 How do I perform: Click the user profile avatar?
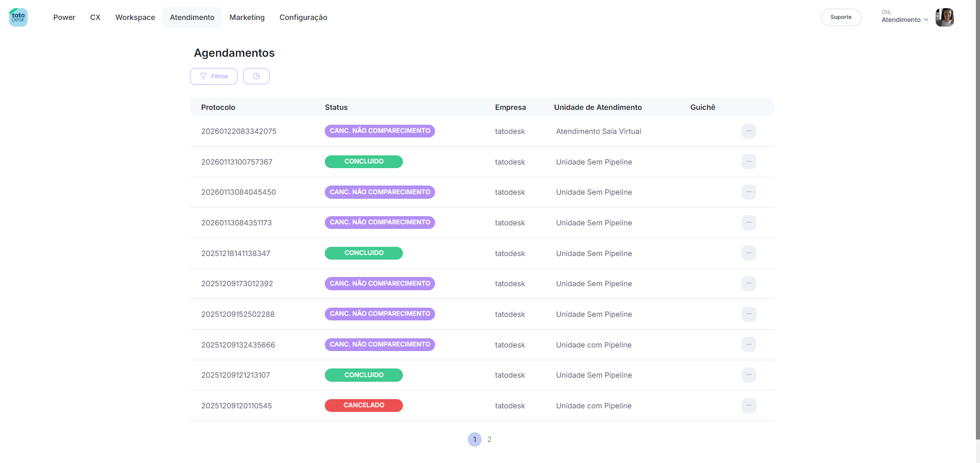point(944,17)
